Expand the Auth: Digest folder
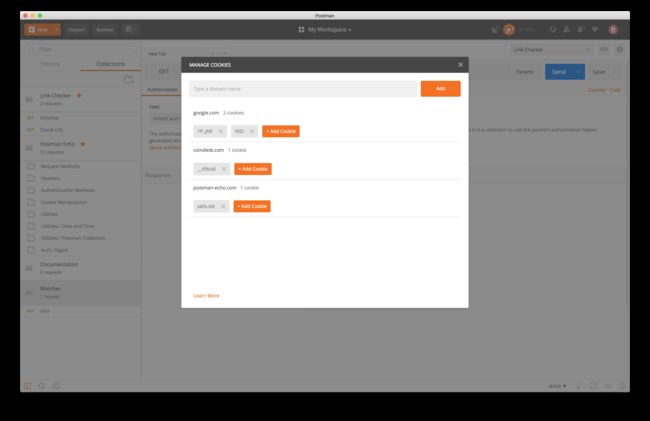 81,250
